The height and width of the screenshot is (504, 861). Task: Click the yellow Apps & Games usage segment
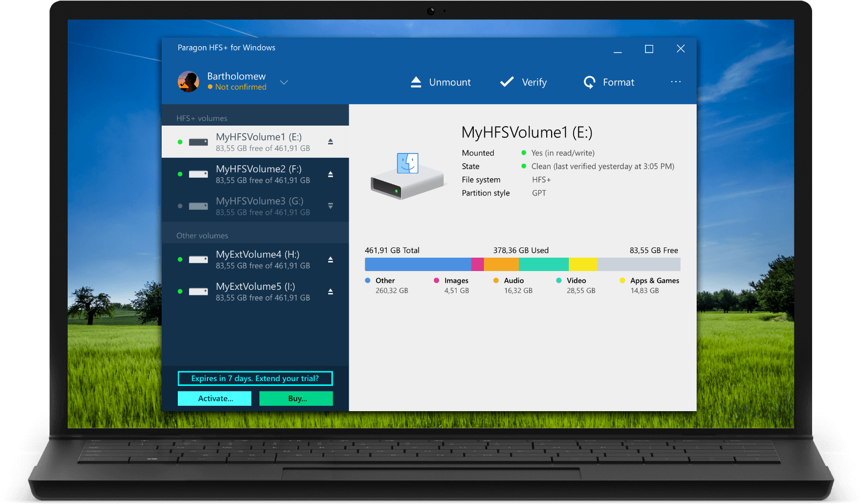[x=583, y=264]
